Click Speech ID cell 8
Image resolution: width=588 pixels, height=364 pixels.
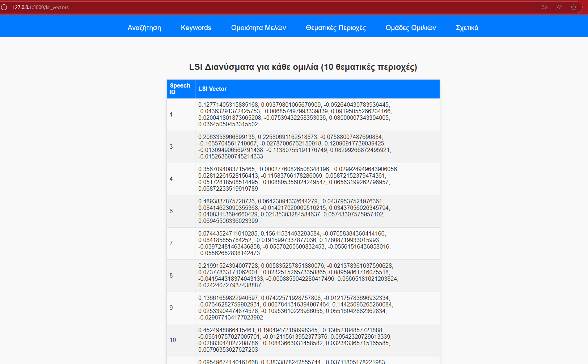click(181, 276)
